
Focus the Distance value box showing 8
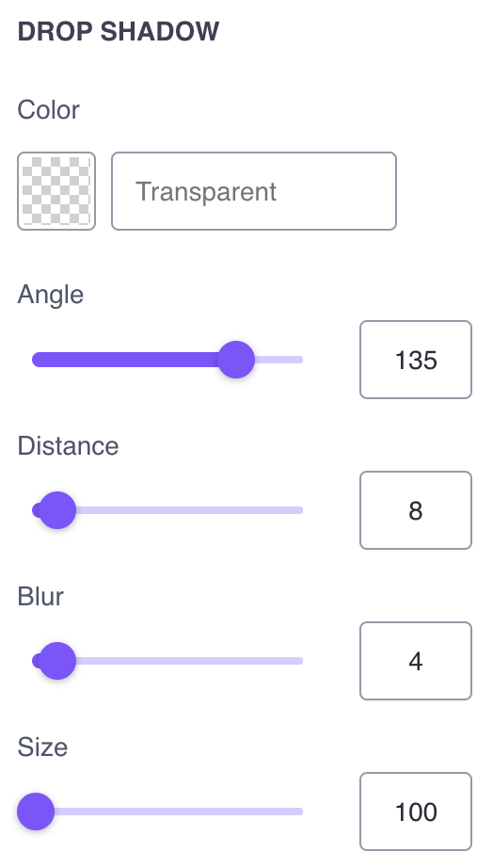[x=416, y=510]
